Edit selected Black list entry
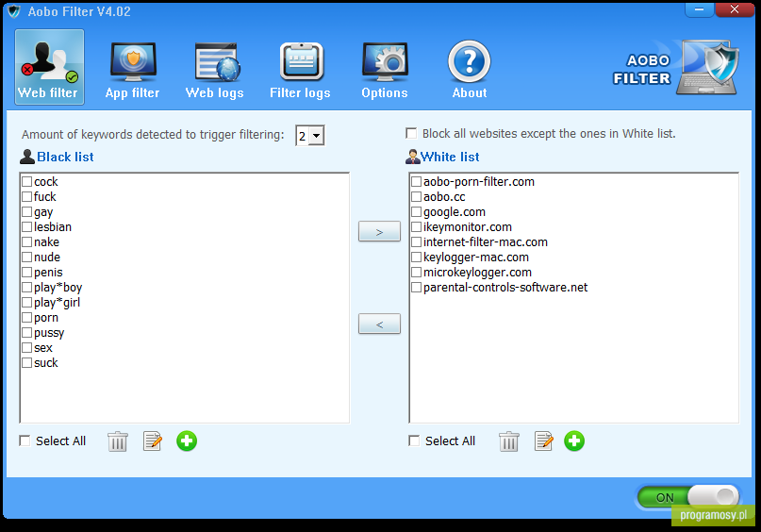The width and height of the screenshot is (761, 532). [x=153, y=441]
